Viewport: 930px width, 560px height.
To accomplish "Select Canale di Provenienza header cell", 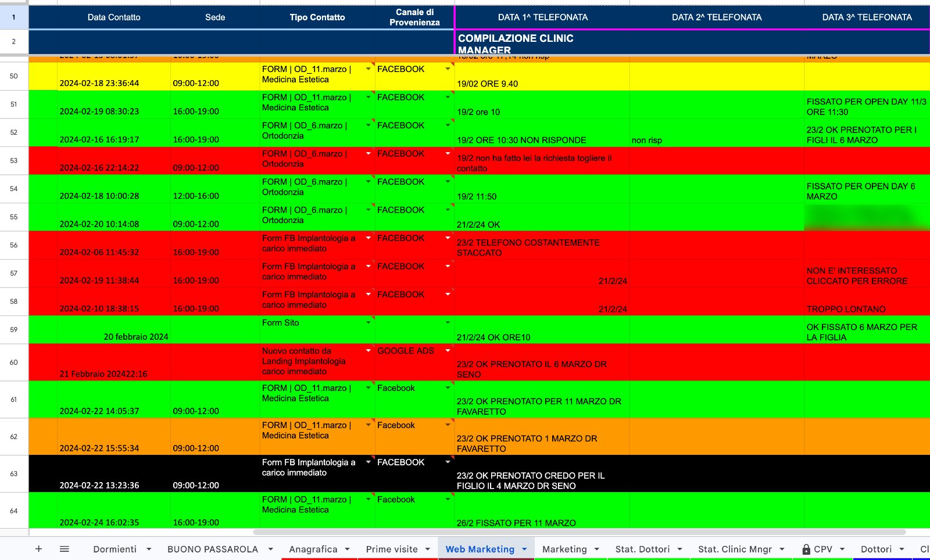I will (414, 17).
